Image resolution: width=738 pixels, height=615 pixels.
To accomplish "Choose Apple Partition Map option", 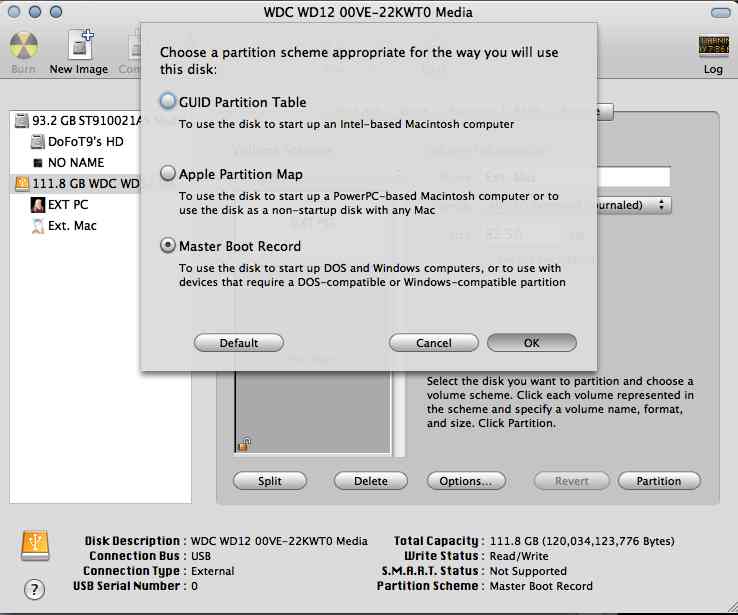I will click(x=168, y=174).
